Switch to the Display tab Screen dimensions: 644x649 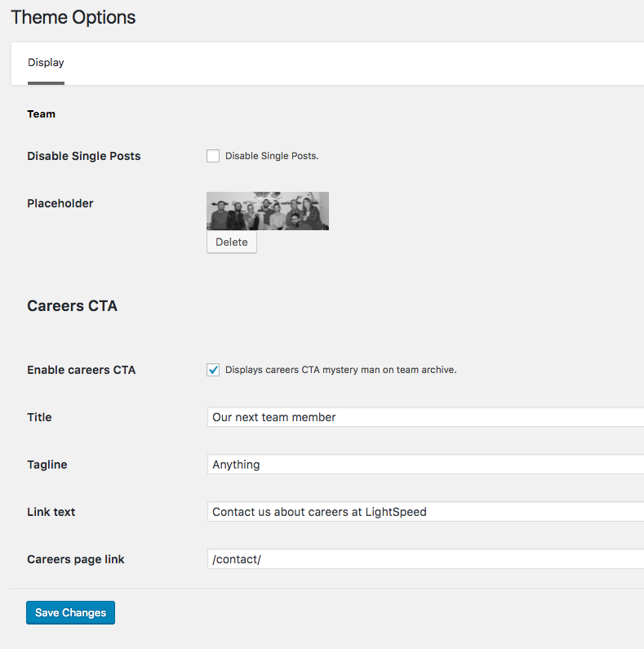click(46, 63)
